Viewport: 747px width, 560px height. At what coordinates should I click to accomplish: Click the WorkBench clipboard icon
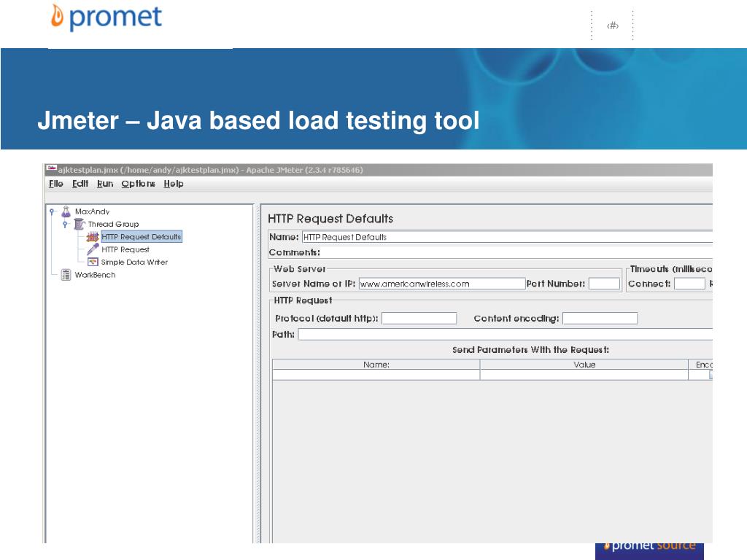[66, 275]
